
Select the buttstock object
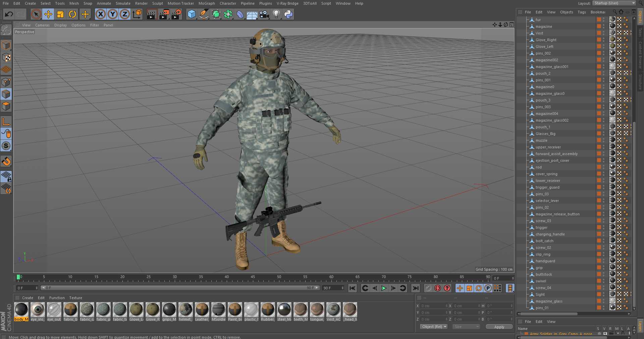pos(544,274)
